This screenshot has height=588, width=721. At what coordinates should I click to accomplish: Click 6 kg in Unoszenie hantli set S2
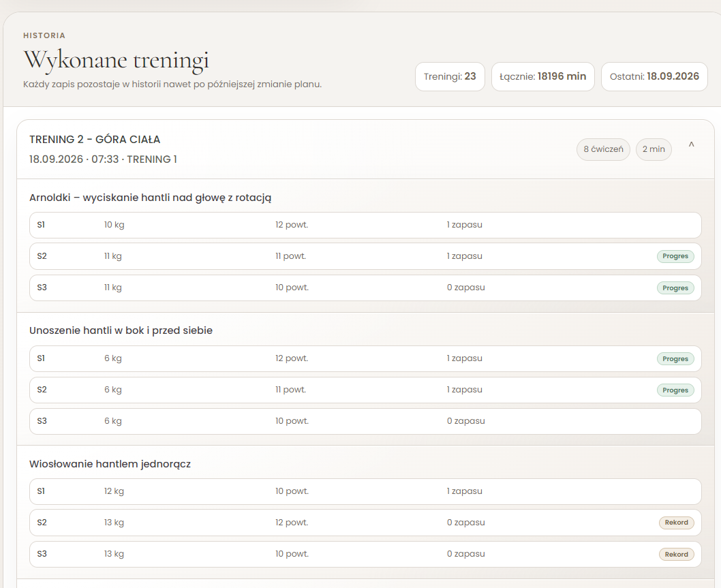pos(113,390)
